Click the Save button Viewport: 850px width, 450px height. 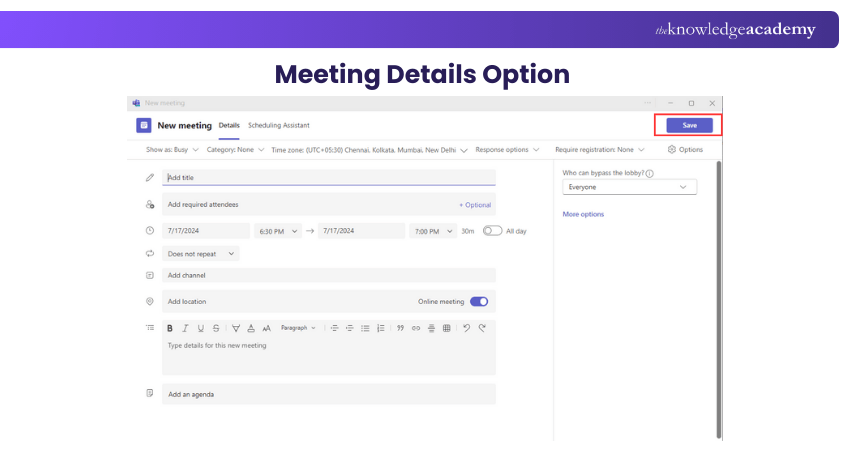(x=689, y=125)
